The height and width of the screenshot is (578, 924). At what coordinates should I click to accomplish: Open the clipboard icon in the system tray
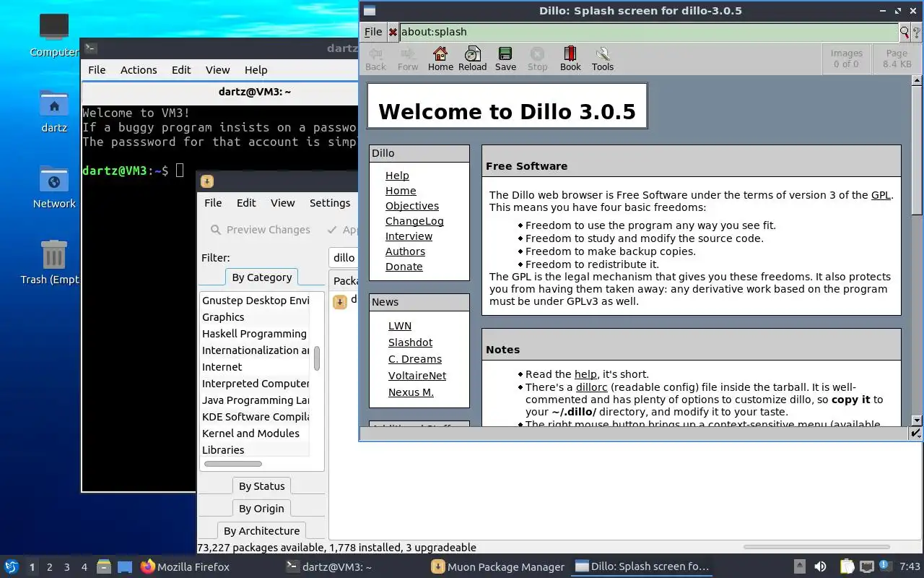pyautogui.click(x=847, y=567)
